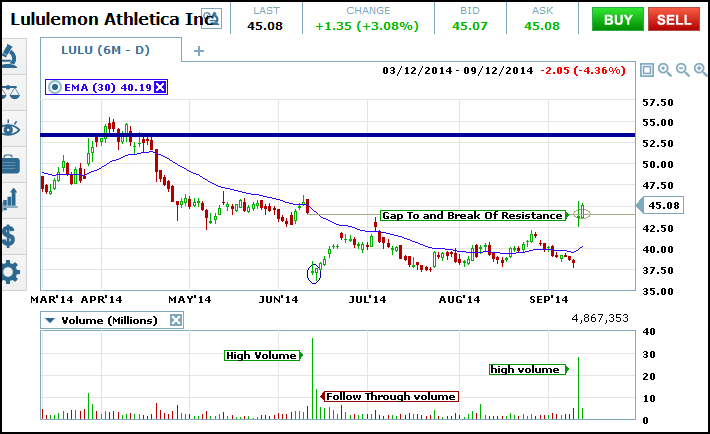Click the zoom out magnifier icon
Viewport: 710px width, 434px height.
(682, 70)
